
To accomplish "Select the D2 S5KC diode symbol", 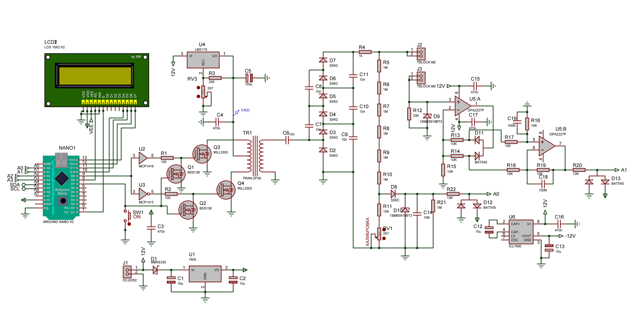I will coord(323,150).
